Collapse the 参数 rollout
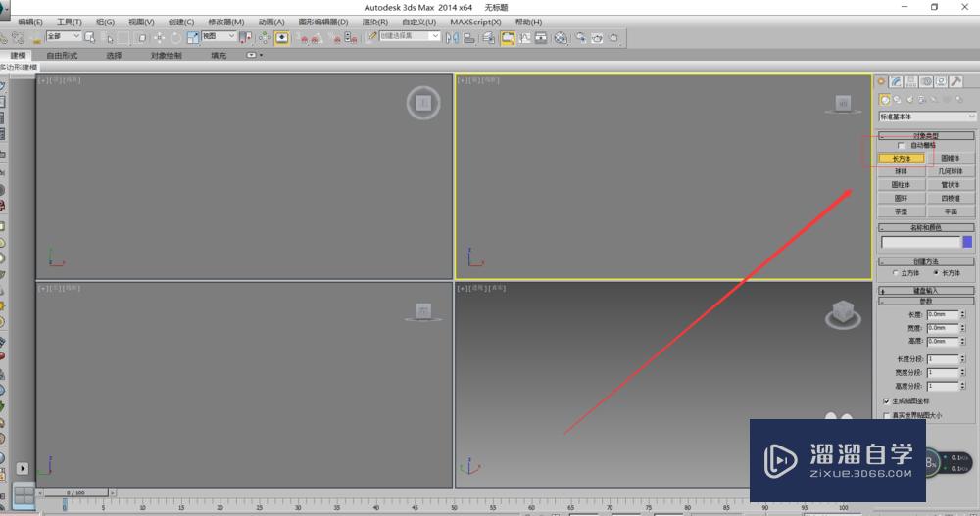 tap(926, 302)
